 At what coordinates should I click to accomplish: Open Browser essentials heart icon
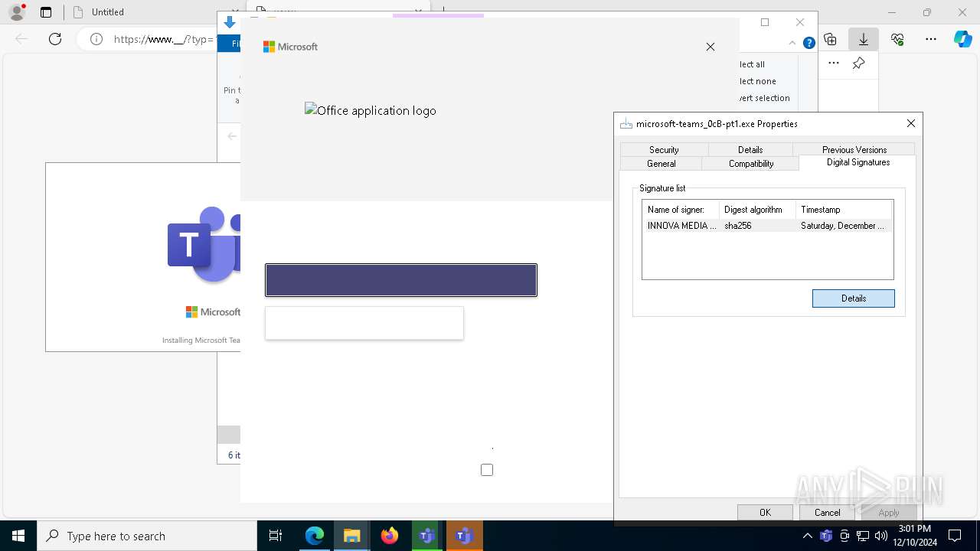pos(897,39)
